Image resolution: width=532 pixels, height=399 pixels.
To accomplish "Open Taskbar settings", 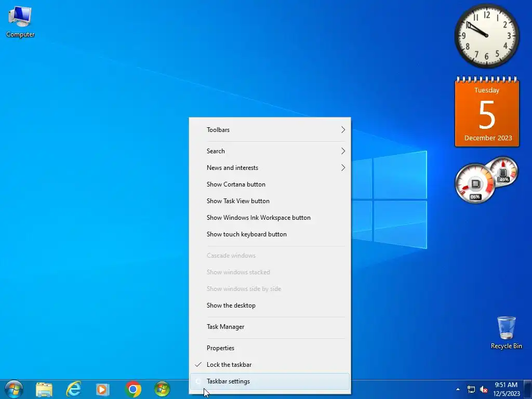I will coord(270,381).
